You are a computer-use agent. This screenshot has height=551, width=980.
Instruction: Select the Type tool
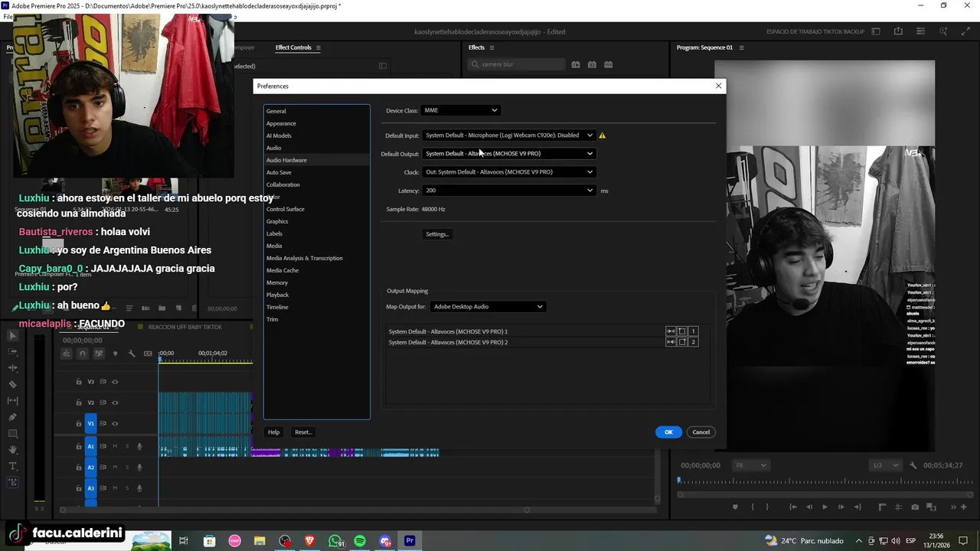(12, 466)
